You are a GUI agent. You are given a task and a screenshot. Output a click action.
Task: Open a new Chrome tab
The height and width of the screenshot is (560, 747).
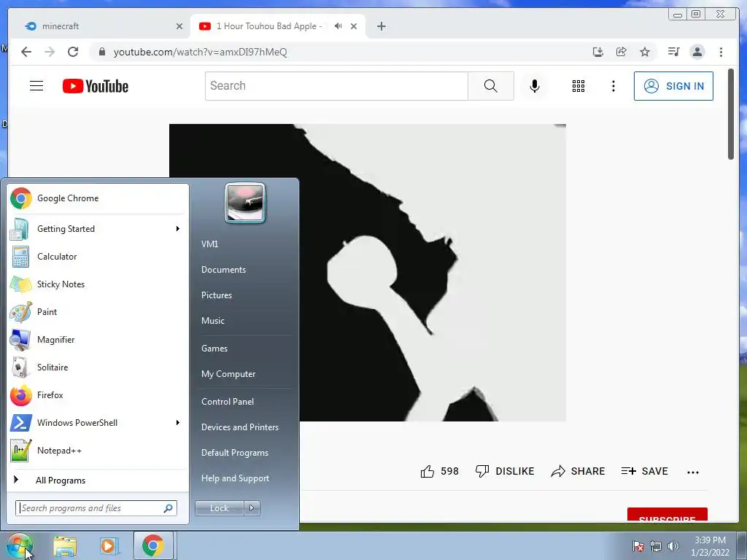click(x=381, y=26)
